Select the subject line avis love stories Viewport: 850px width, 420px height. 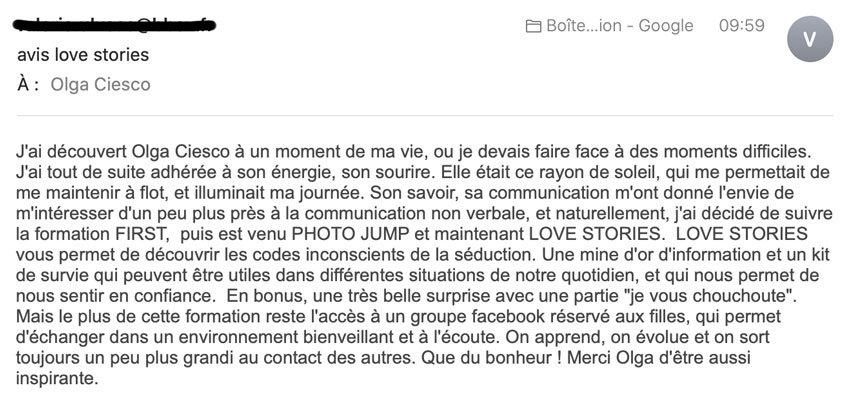click(x=83, y=55)
